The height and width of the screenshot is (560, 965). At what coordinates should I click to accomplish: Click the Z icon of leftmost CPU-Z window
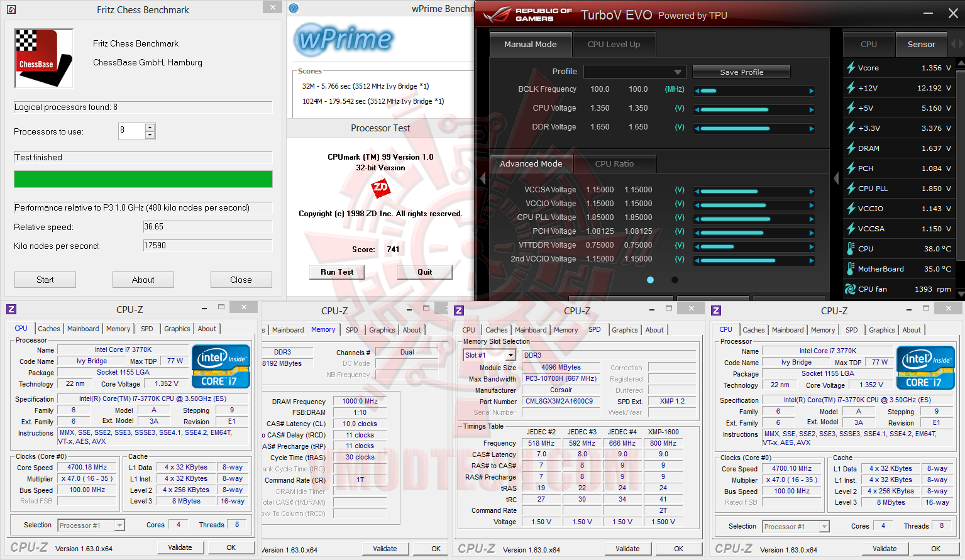pyautogui.click(x=11, y=309)
